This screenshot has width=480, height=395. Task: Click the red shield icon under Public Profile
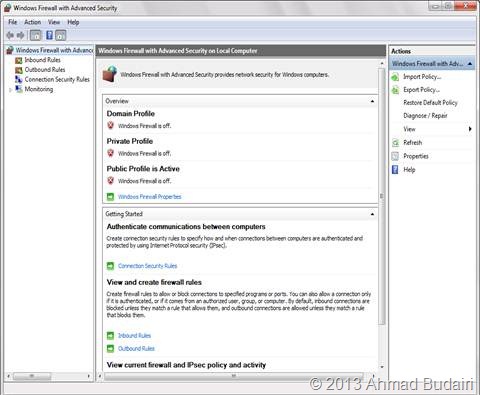111,181
